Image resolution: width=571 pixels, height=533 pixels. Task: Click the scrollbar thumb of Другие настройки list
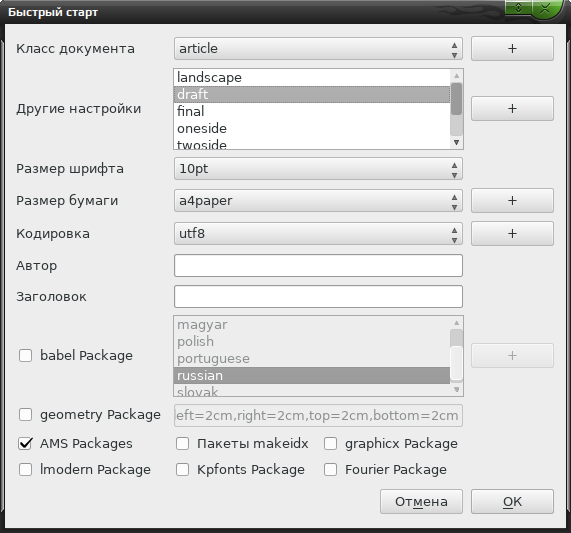point(456,99)
